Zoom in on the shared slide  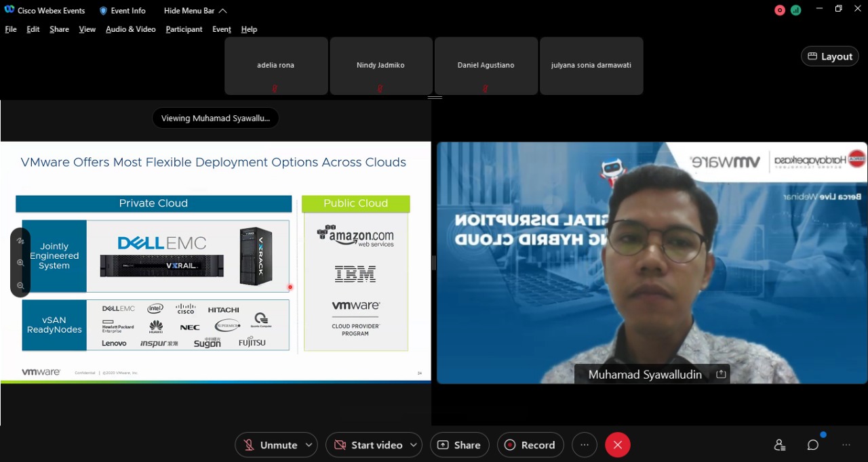coord(20,263)
